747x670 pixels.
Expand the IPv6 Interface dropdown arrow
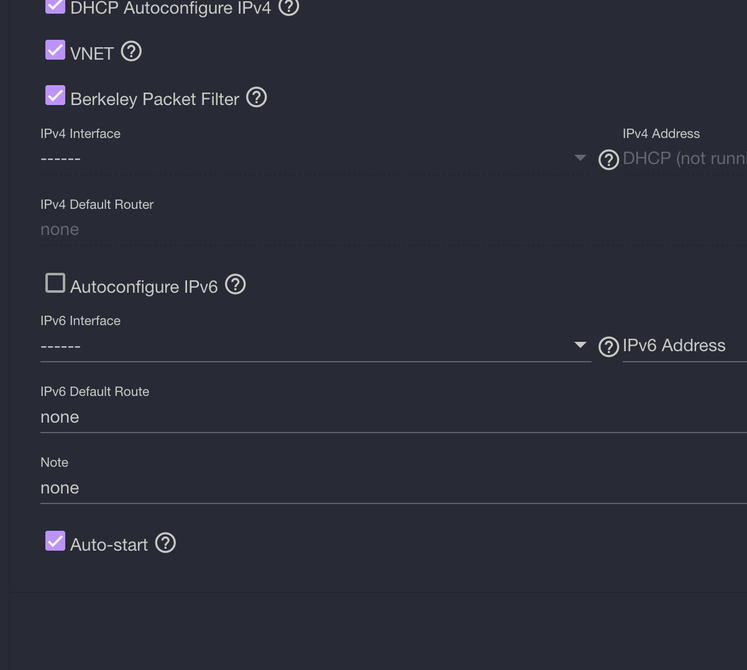tap(580, 345)
